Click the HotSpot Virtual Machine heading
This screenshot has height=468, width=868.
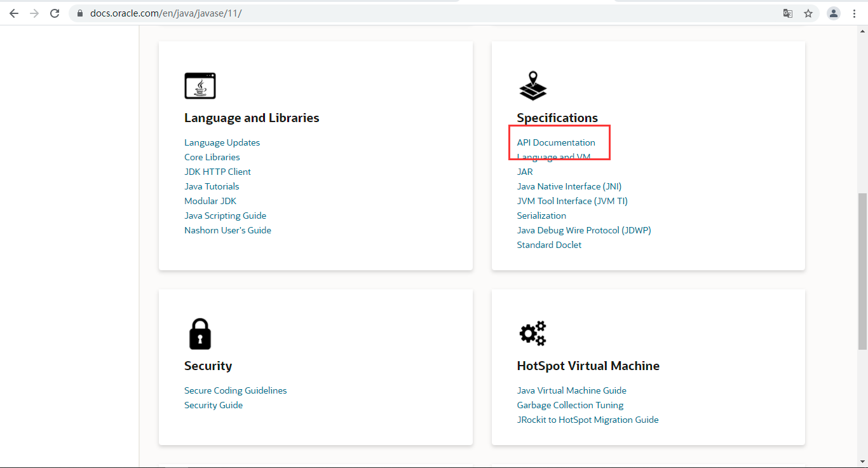pyautogui.click(x=588, y=366)
